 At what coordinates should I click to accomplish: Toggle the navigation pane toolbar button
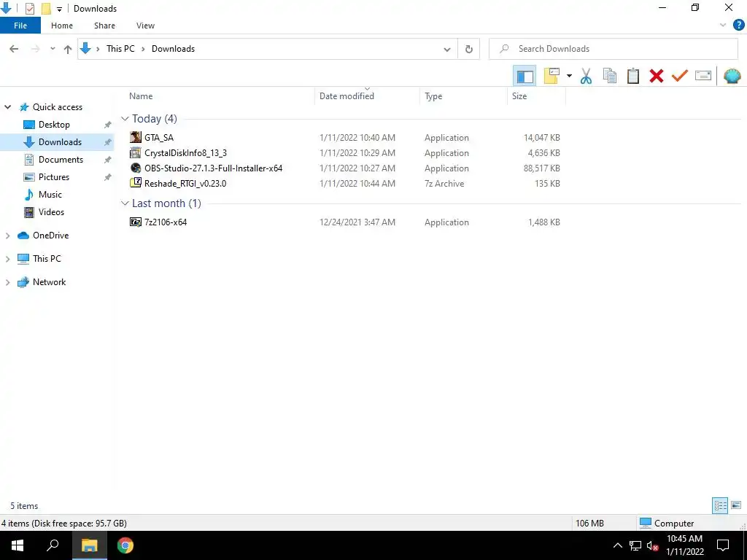[525, 76]
